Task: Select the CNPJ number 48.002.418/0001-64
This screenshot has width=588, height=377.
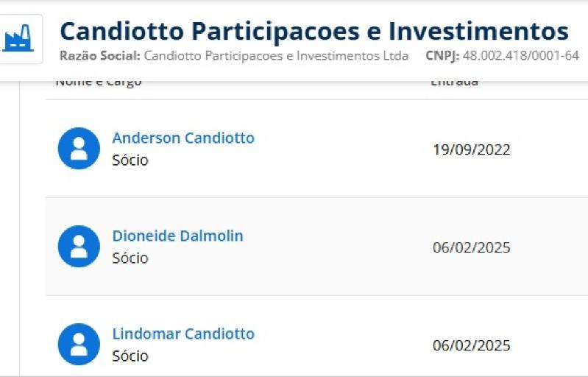Action: click(x=521, y=55)
